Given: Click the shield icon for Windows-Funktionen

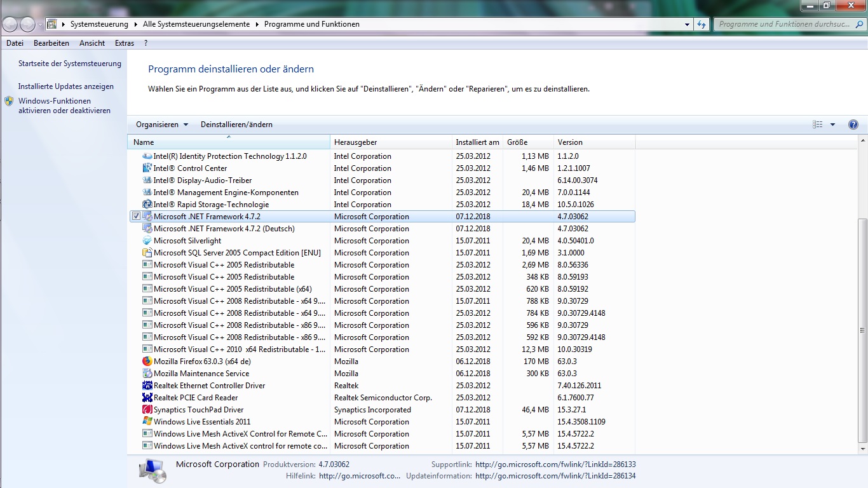Looking at the screenshot, I should click(9, 101).
